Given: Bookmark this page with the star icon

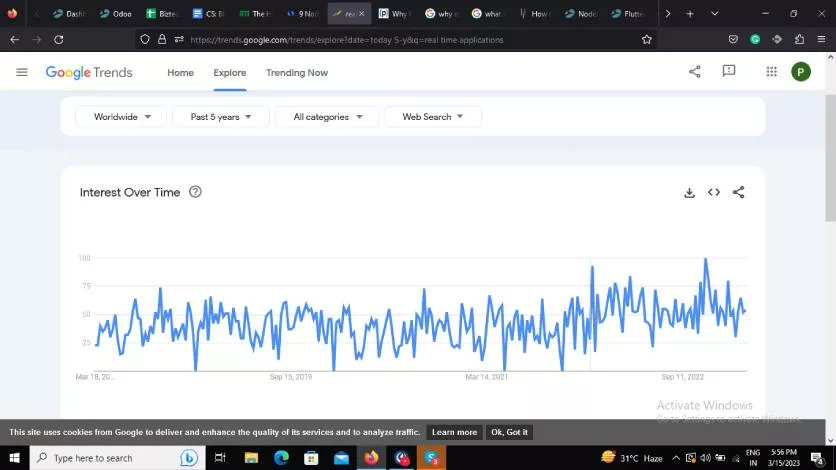Looking at the screenshot, I should click(647, 40).
